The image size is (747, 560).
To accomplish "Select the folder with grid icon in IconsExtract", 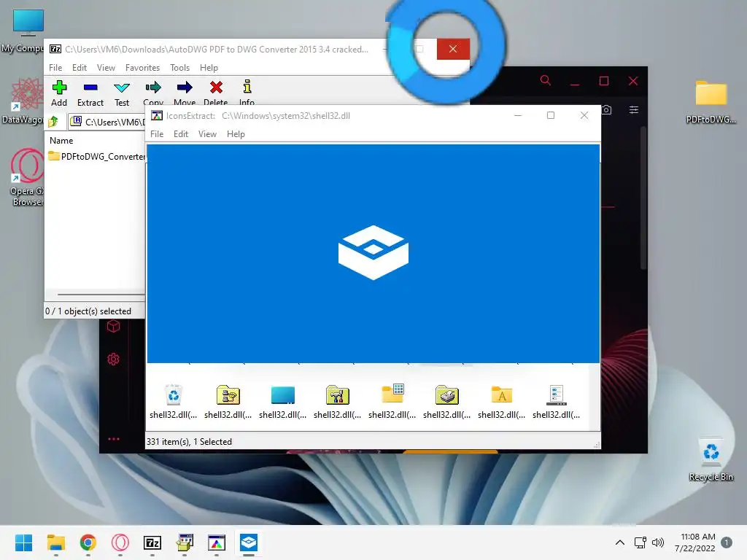I will pos(392,402).
